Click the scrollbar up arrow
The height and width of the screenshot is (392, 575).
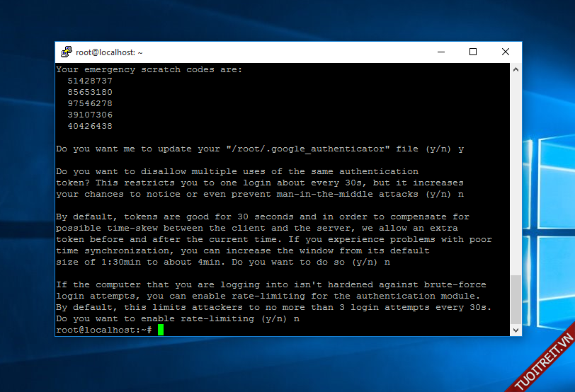tap(516, 69)
